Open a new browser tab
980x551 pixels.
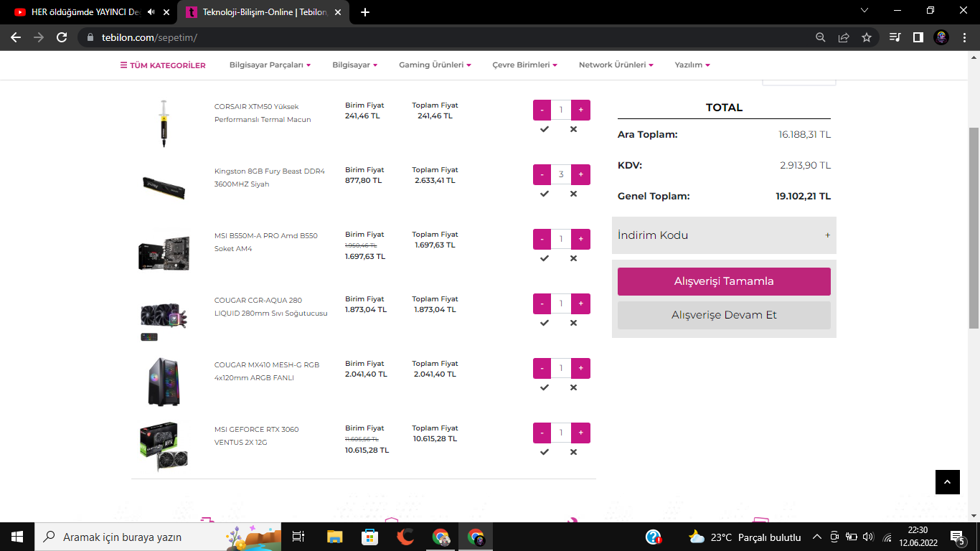click(365, 12)
